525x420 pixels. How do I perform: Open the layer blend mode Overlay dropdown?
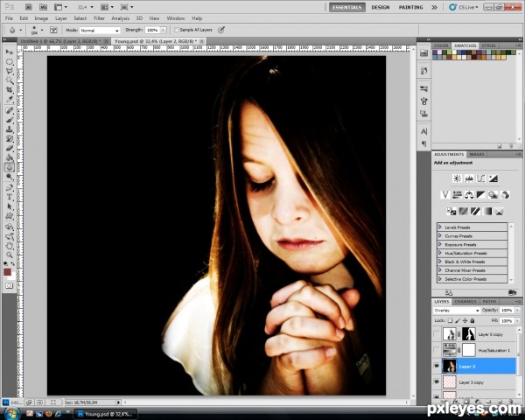click(x=457, y=311)
